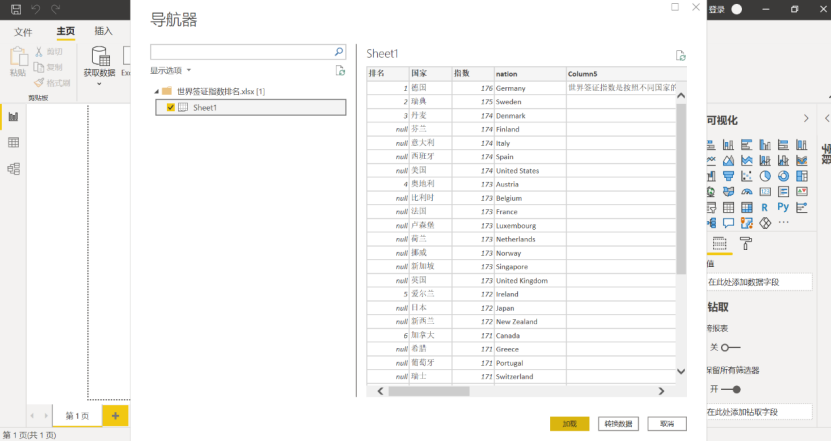Select the clustered column chart visual

(x=765, y=145)
